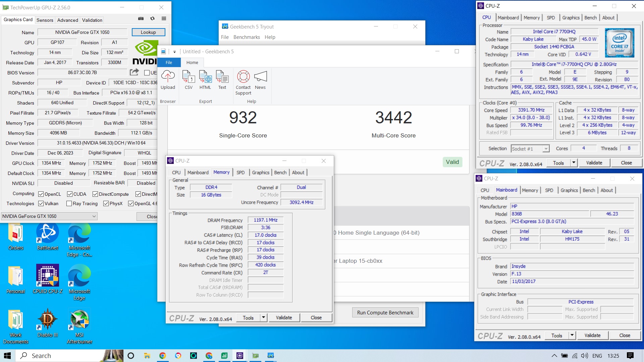The width and height of the screenshot is (644, 362).
Task: Click the Windows Start button
Action: 7,356
